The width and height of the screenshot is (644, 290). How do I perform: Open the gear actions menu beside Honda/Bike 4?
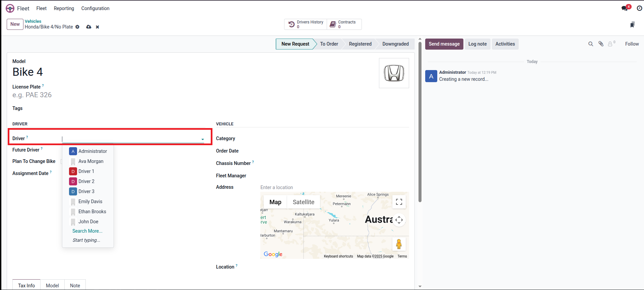(x=77, y=27)
